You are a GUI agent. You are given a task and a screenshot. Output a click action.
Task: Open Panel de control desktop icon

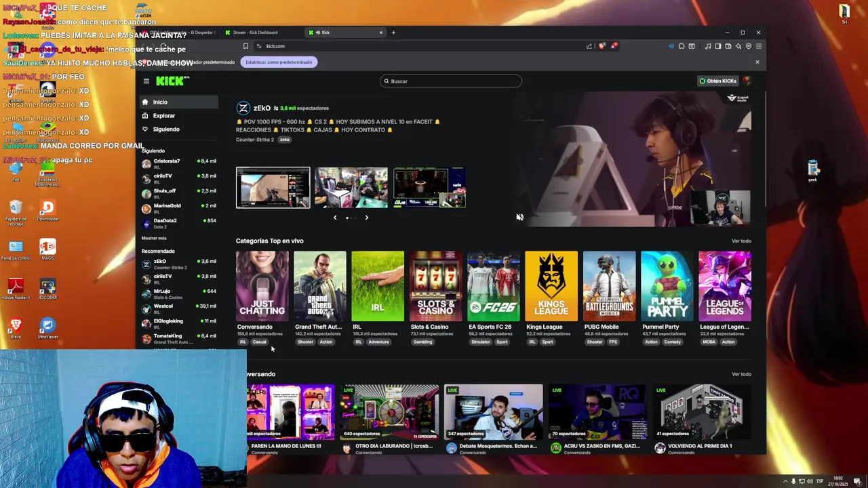click(x=16, y=249)
